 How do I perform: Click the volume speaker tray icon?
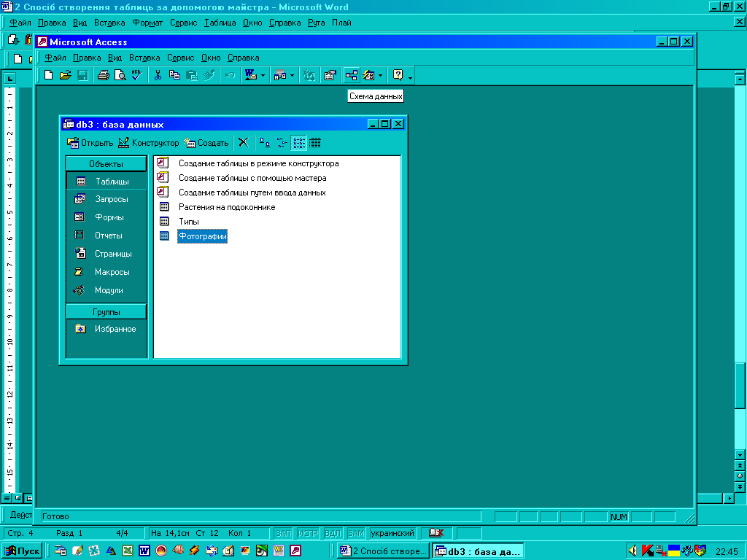(633, 551)
